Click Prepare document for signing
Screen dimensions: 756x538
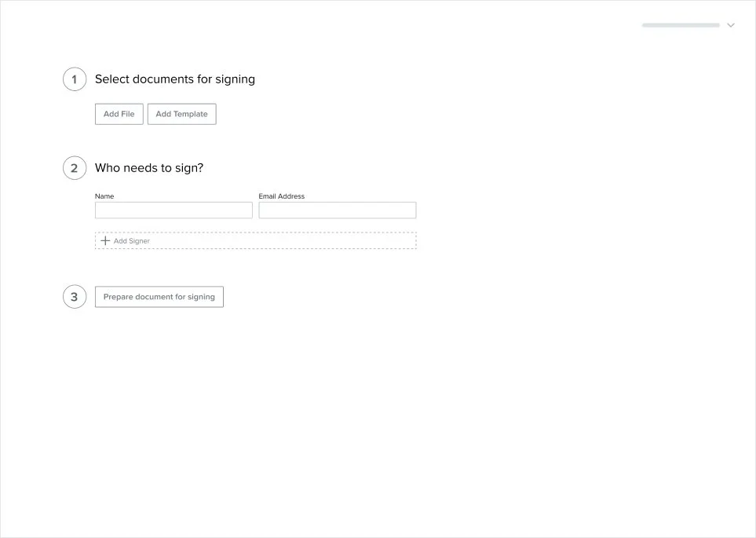(x=159, y=297)
